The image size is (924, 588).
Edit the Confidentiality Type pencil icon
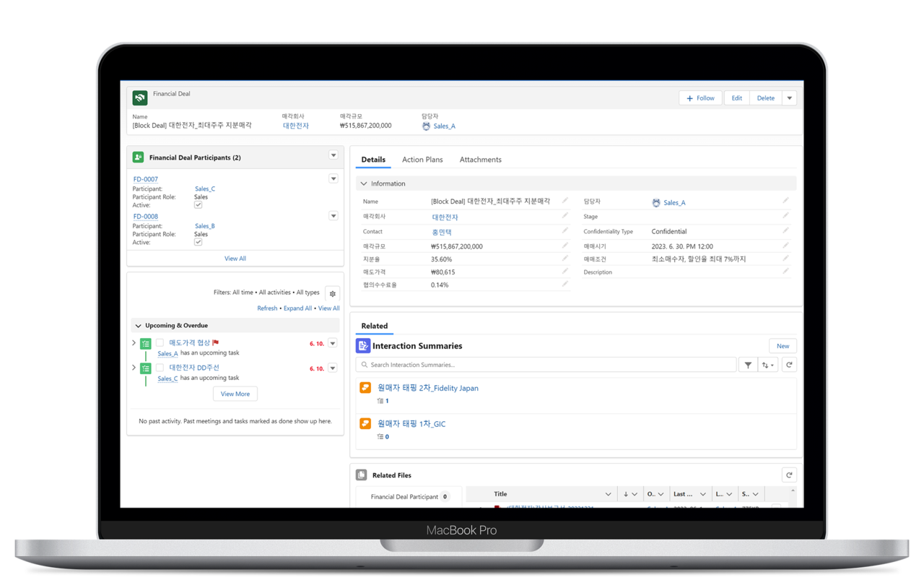pos(785,230)
